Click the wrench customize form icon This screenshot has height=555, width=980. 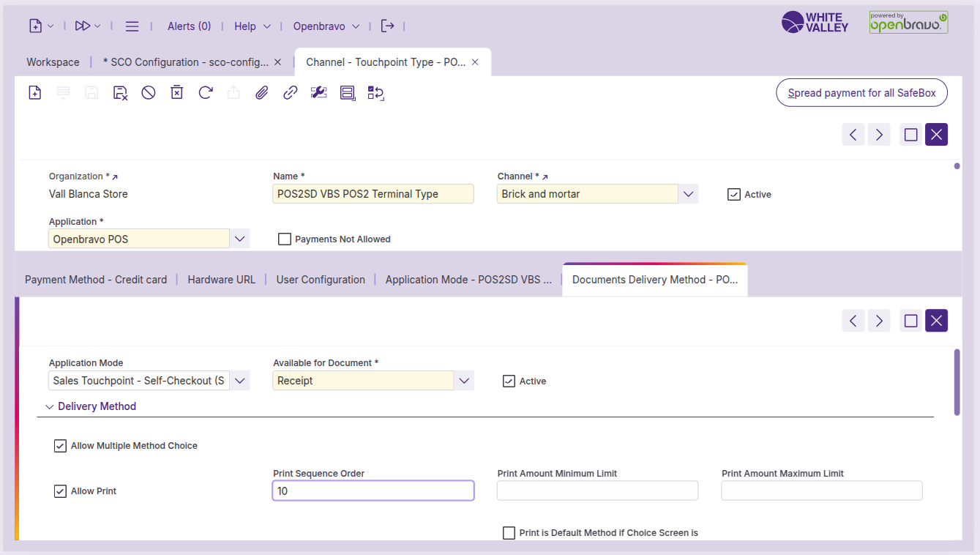click(x=318, y=92)
